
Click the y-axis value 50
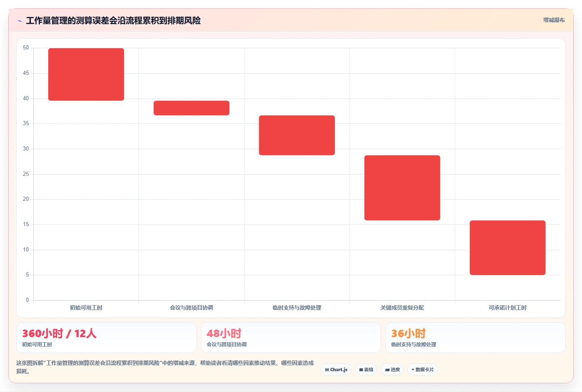coord(26,48)
